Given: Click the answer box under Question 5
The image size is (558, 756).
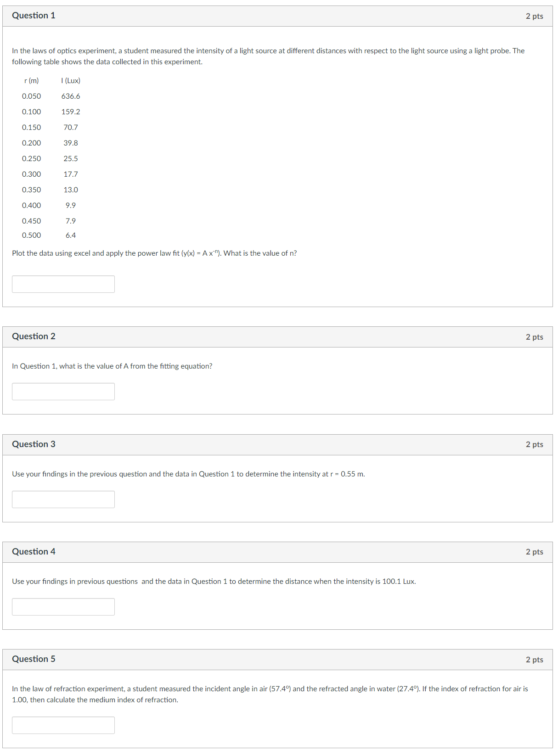Looking at the screenshot, I should click(63, 725).
